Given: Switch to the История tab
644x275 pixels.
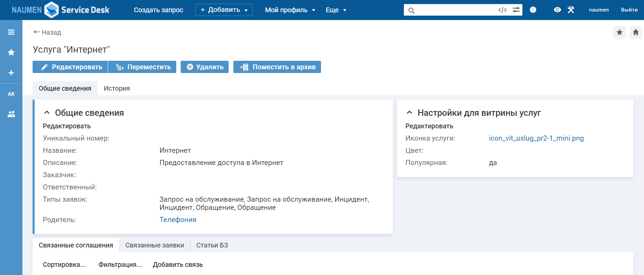Looking at the screenshot, I should (x=117, y=88).
